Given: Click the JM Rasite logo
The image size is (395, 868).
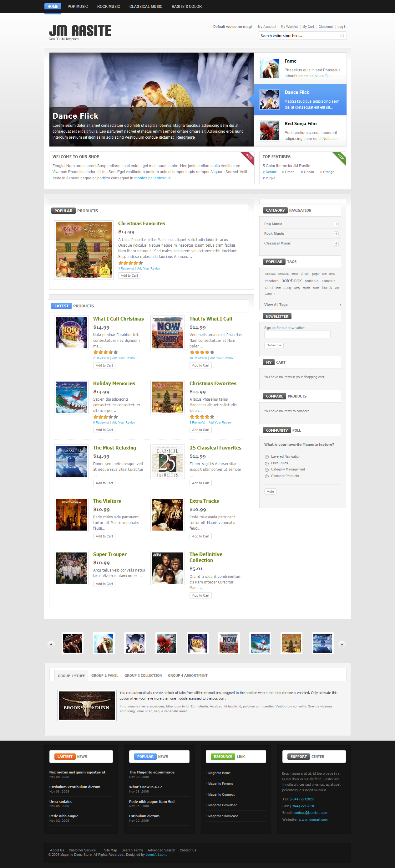Looking at the screenshot, I should click(80, 31).
